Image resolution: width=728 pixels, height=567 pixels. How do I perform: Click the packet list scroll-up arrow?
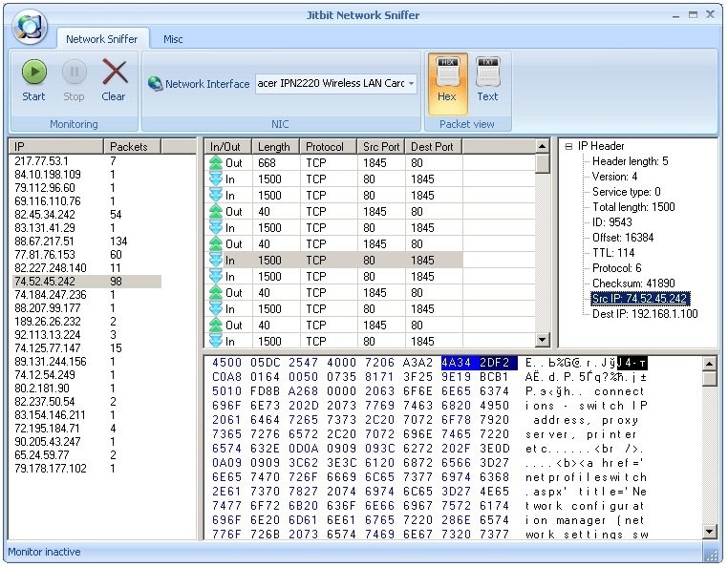coord(542,147)
